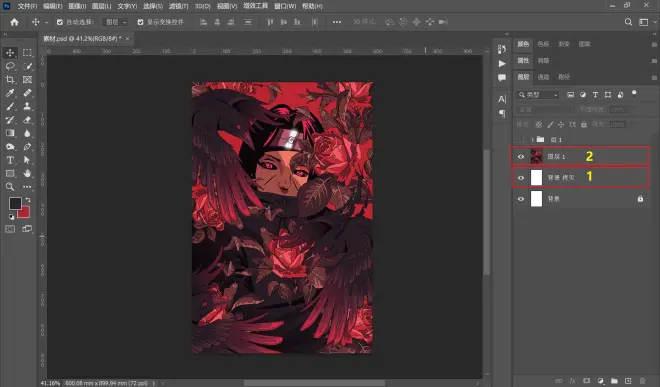The image size is (660, 387).
Task: Open the Layers panel flyout menu
Action: pos(654,77)
